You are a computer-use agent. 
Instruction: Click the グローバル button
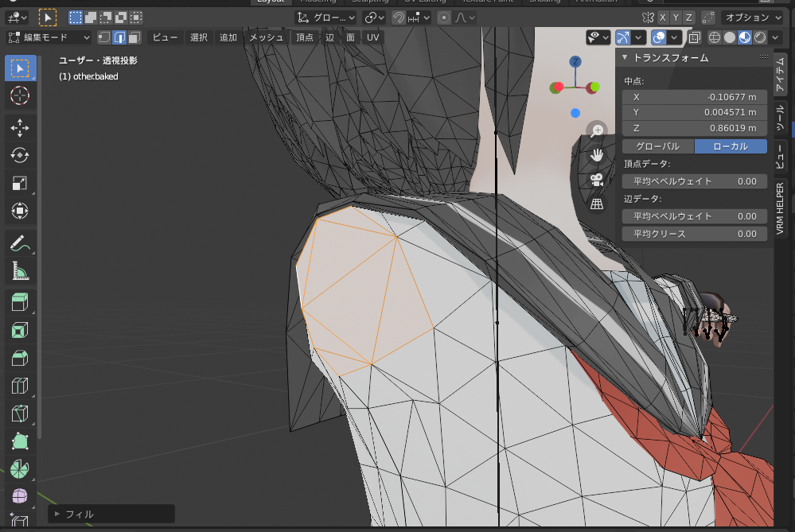pyautogui.click(x=657, y=146)
